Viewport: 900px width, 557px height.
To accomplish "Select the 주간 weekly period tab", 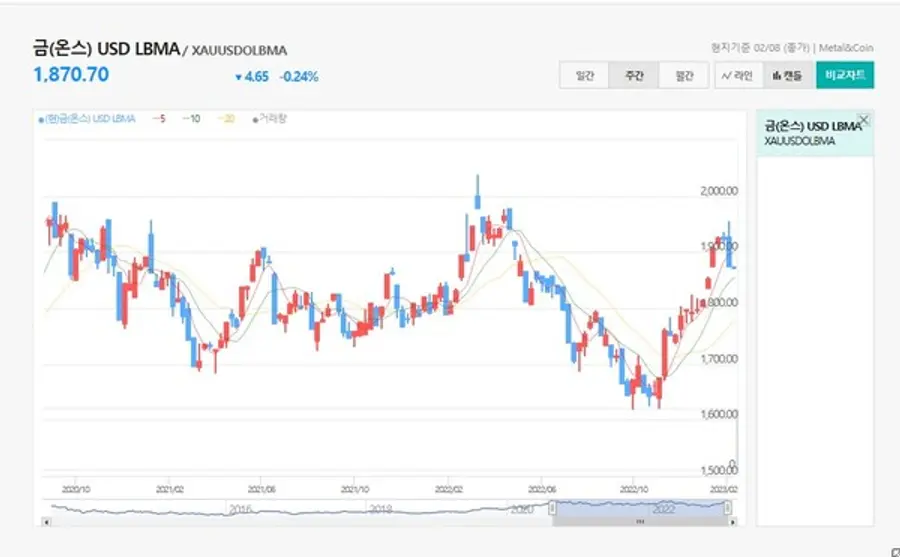I will (x=634, y=75).
